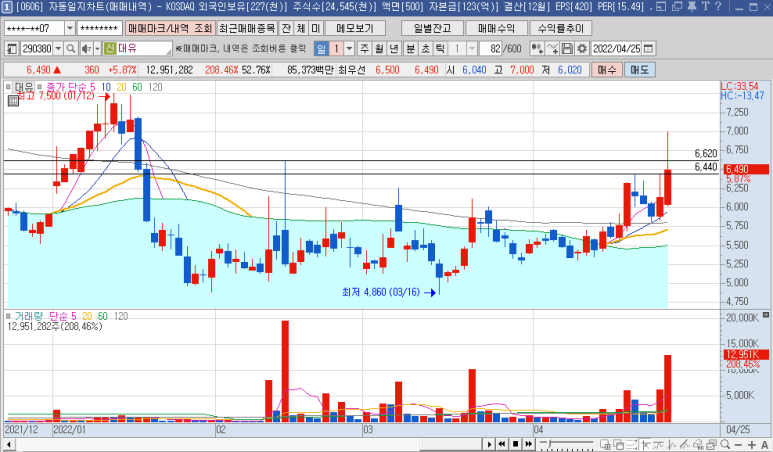Rewind the chart replay
The image size is (773, 452).
(502, 444)
